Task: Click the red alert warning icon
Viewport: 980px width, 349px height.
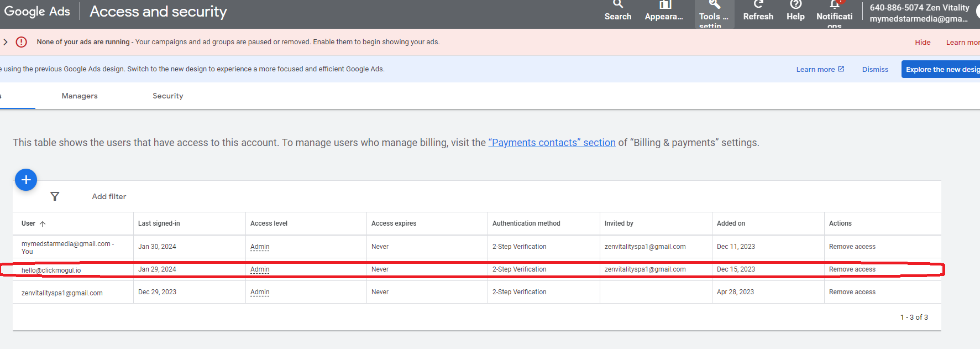Action: 21,42
